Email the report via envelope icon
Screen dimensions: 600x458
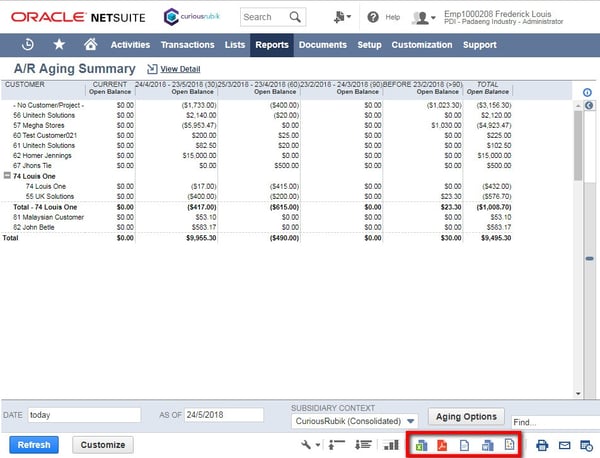coord(564,445)
